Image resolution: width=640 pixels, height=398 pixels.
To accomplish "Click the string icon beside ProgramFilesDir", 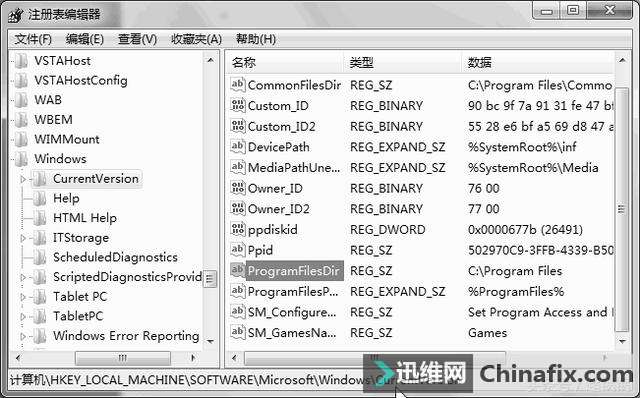I will (x=238, y=271).
